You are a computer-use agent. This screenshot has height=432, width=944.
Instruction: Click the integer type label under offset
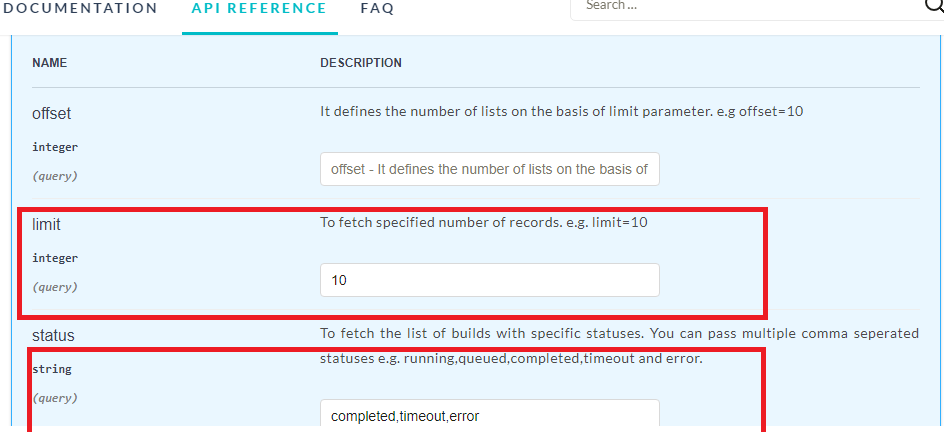pyautogui.click(x=55, y=147)
